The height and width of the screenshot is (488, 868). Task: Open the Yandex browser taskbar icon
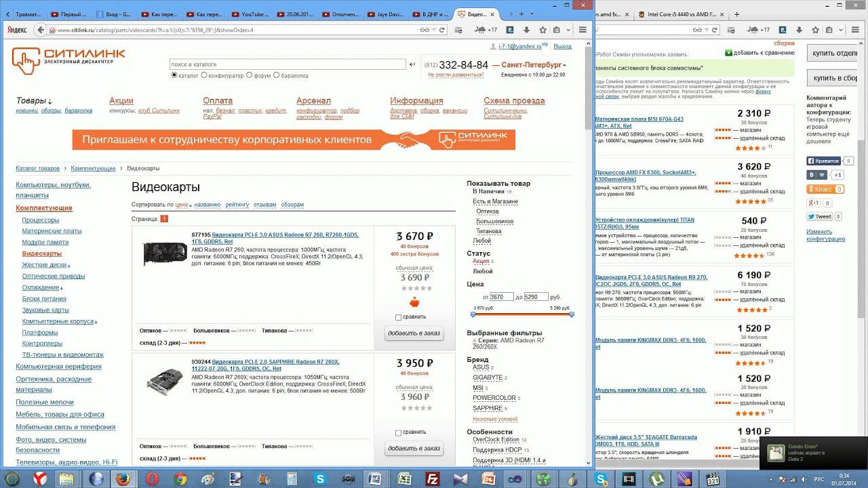click(x=40, y=479)
